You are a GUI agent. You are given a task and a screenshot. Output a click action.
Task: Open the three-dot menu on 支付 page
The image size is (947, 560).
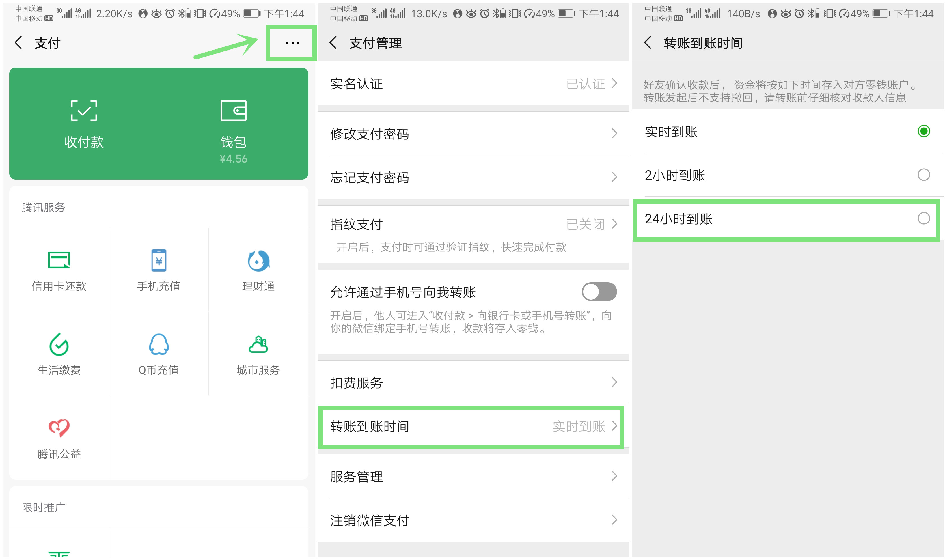pos(291,43)
